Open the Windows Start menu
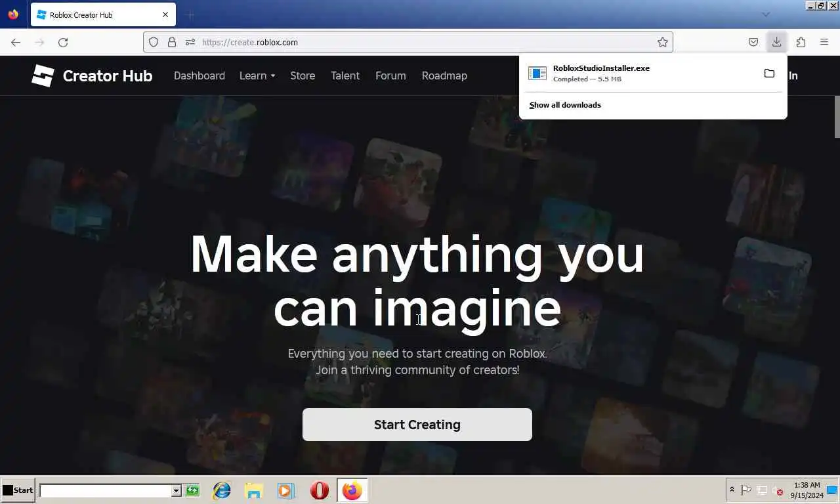The width and height of the screenshot is (840, 504). 18,490
